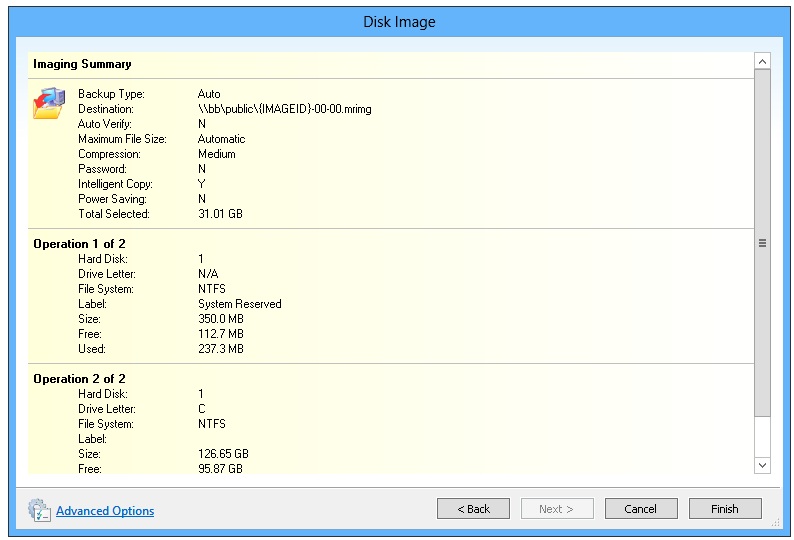Click the System Reserved label value

pyautogui.click(x=240, y=304)
